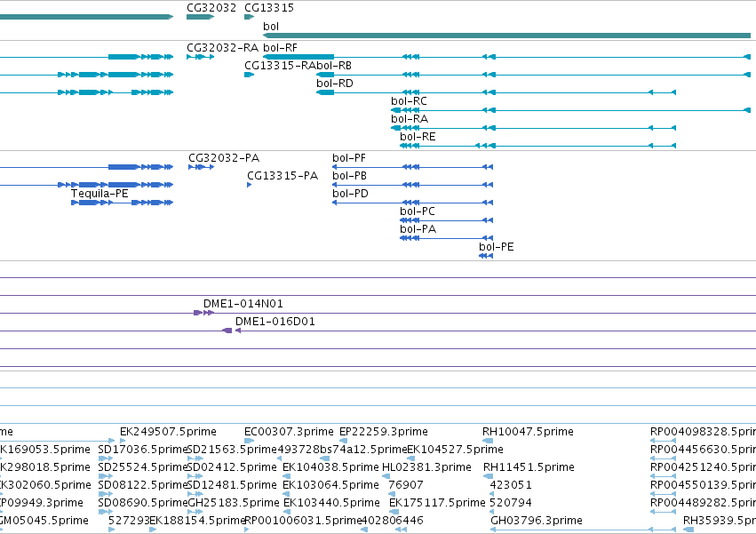Click the CG32032 gene arrow glyph
756x534 pixels.
pos(200,17)
